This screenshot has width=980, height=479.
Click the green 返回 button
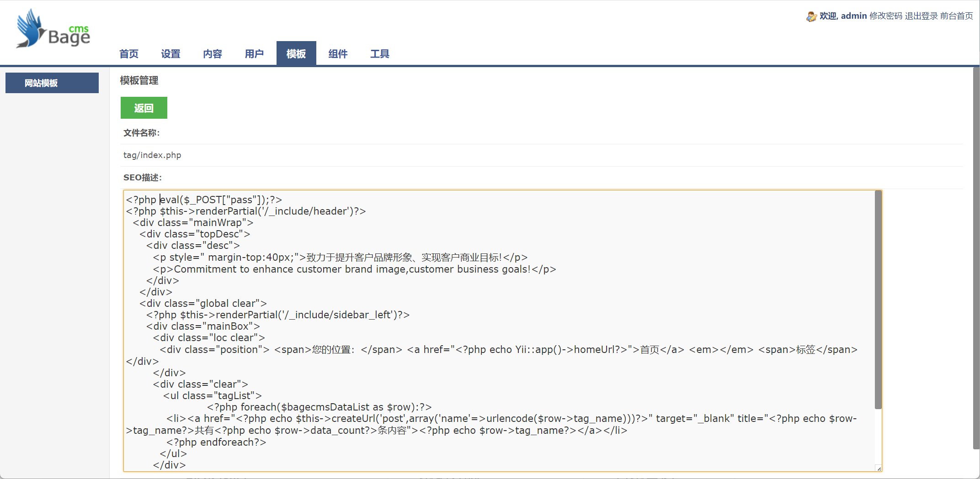144,108
